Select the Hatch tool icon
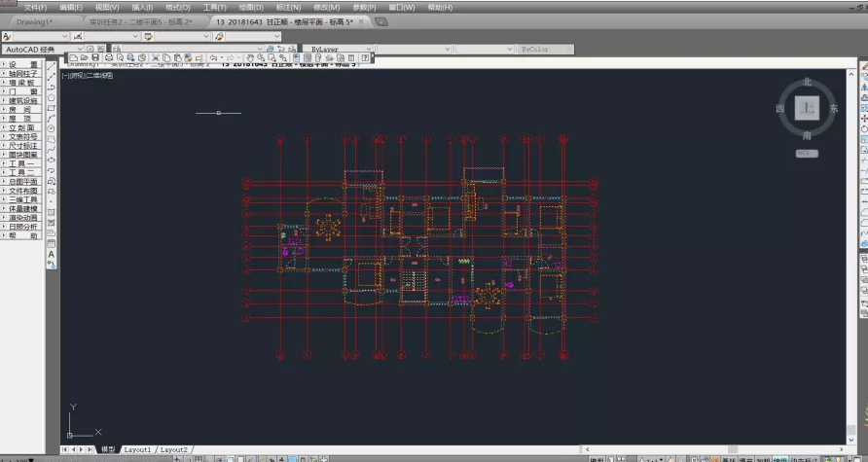Image resolution: width=868 pixels, height=462 pixels. 51,212
